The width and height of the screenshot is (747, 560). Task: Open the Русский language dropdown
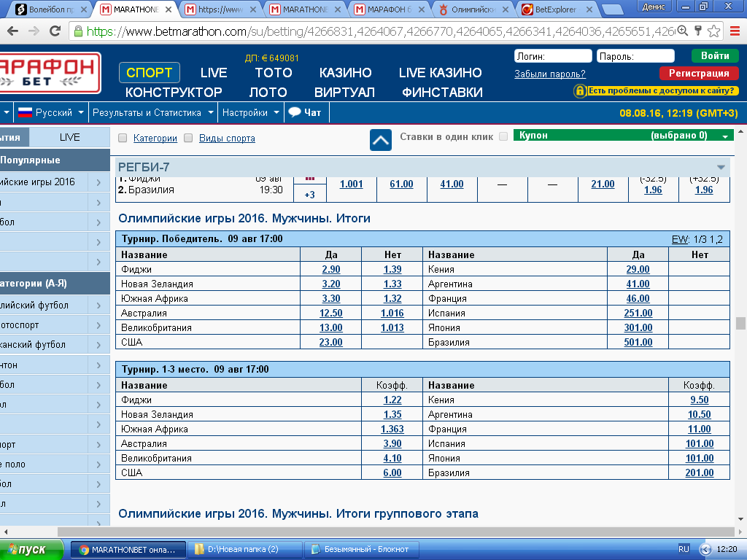click(51, 113)
